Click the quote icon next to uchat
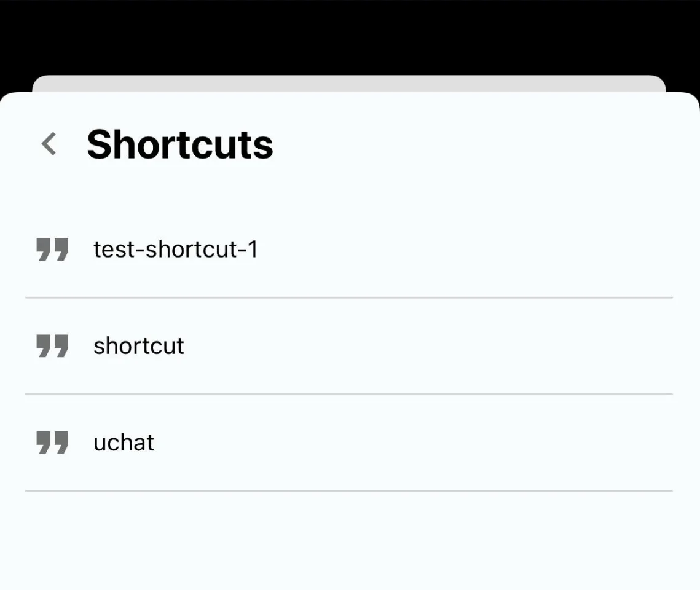The image size is (700, 590). pos(52,442)
